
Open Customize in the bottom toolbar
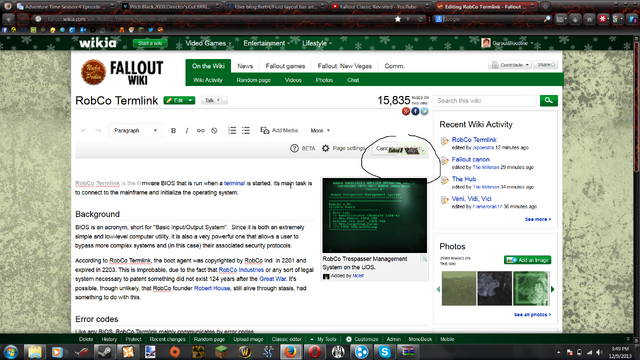pyautogui.click(x=362, y=339)
